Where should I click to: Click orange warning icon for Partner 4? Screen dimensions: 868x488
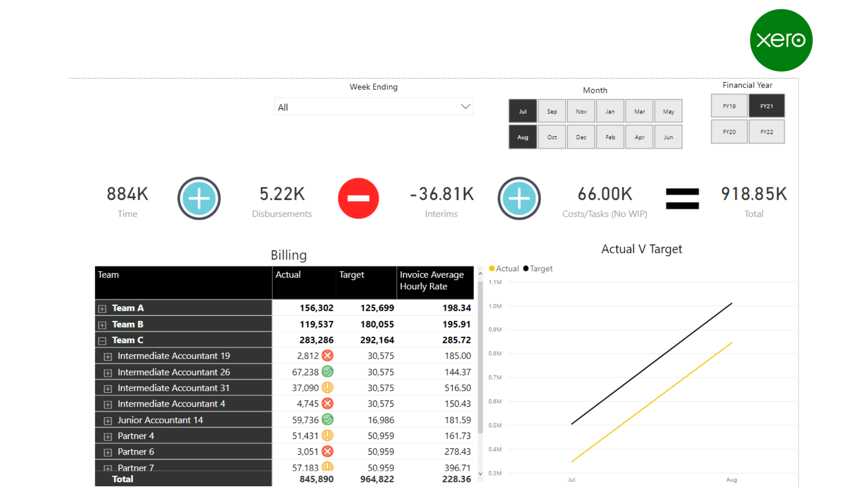point(327,436)
